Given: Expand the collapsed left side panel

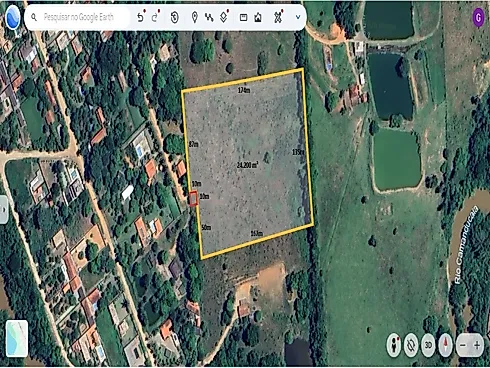Looking at the screenshot, I should pos(4,210).
